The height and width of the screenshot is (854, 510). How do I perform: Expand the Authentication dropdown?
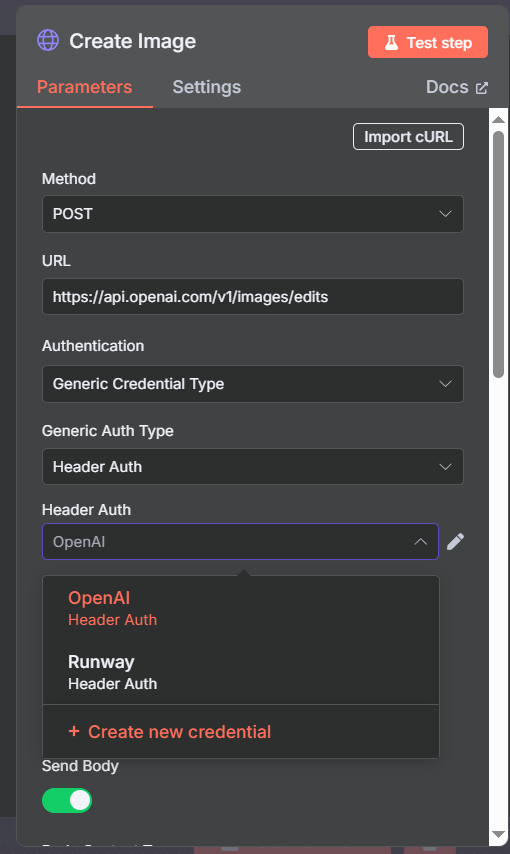tap(253, 384)
